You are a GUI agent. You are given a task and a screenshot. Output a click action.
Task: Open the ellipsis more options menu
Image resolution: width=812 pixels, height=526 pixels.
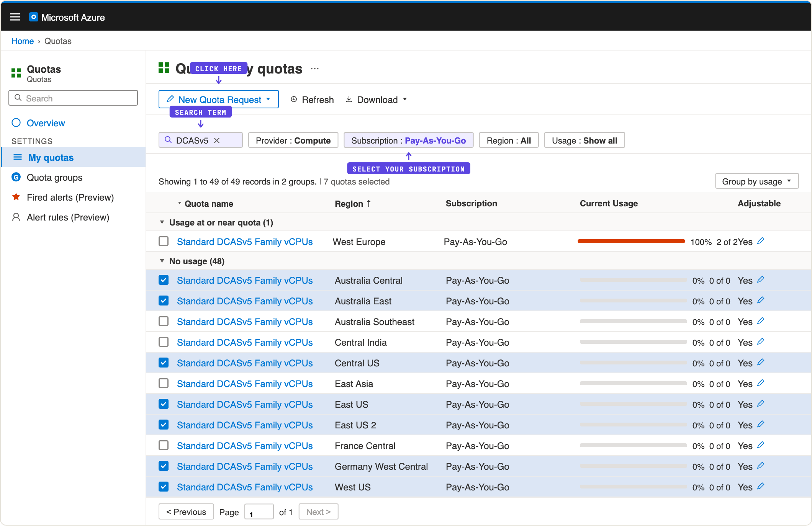[315, 69]
